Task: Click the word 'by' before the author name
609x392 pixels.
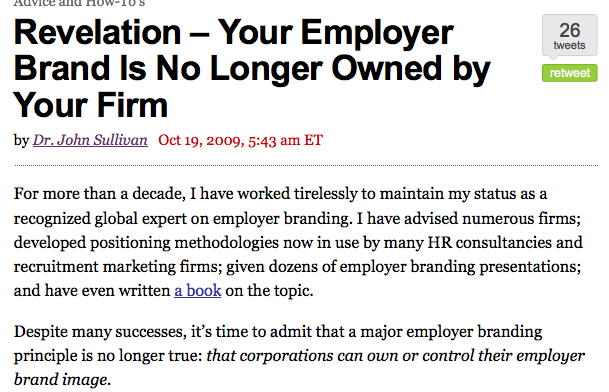Action: click(21, 140)
